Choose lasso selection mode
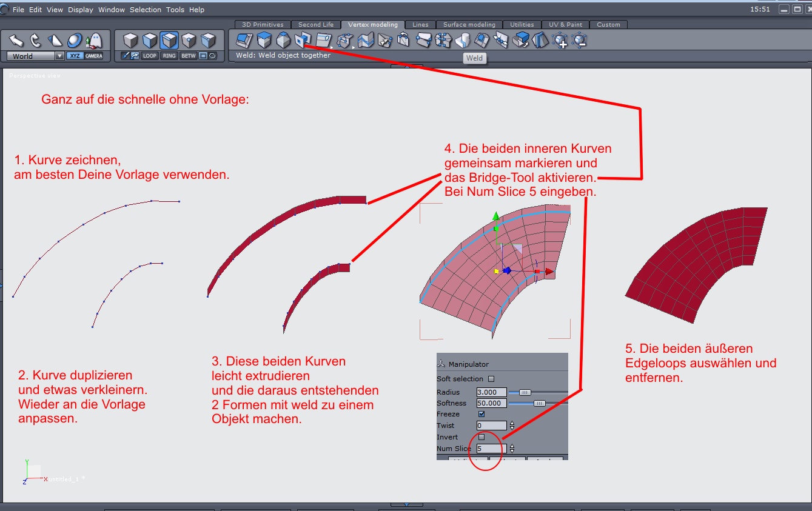Screen dimensions: 812x511 [213, 56]
